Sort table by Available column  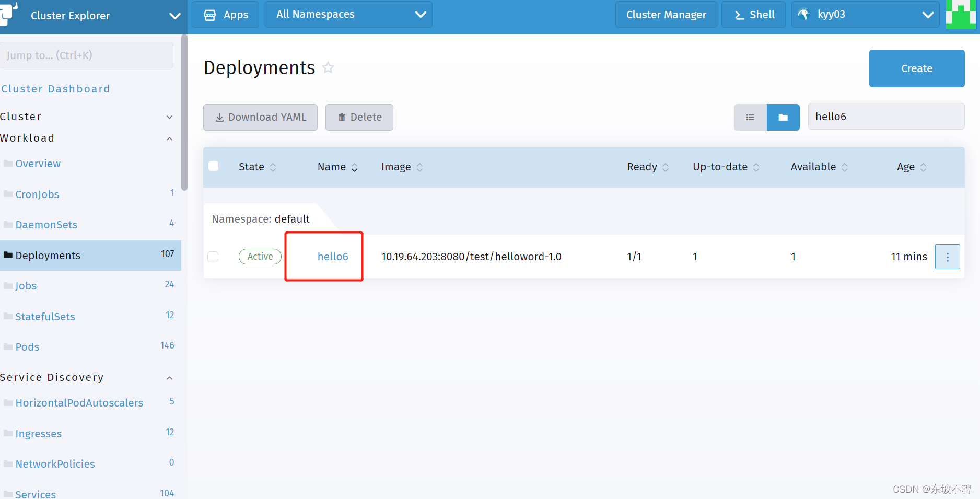(819, 167)
